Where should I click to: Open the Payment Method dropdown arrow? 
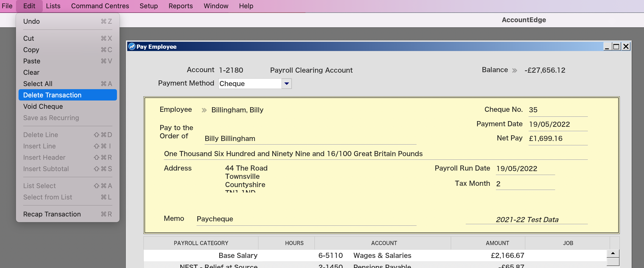(x=286, y=83)
